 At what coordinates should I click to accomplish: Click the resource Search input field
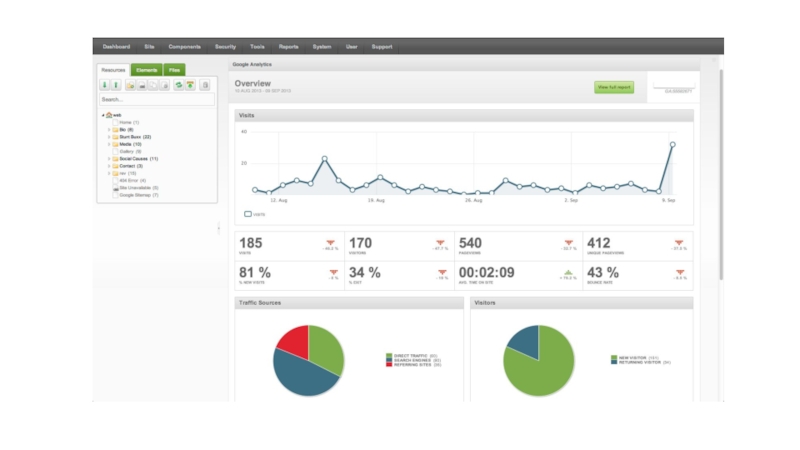[x=156, y=100]
